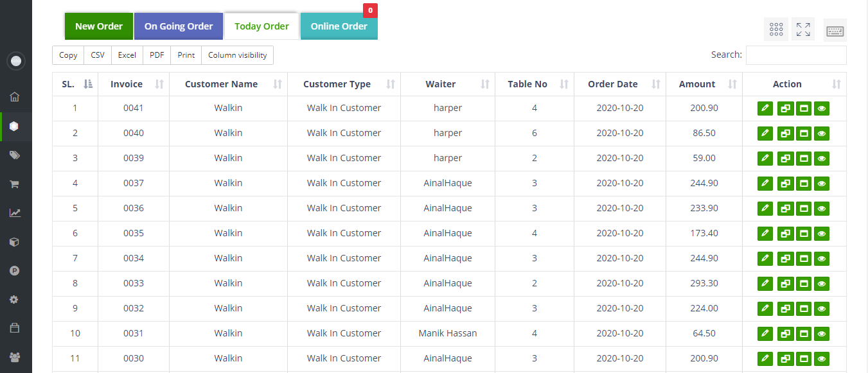Viewport: 868px width, 373px height.
Task: Click into the Search input field
Action: pyautogui.click(x=795, y=55)
